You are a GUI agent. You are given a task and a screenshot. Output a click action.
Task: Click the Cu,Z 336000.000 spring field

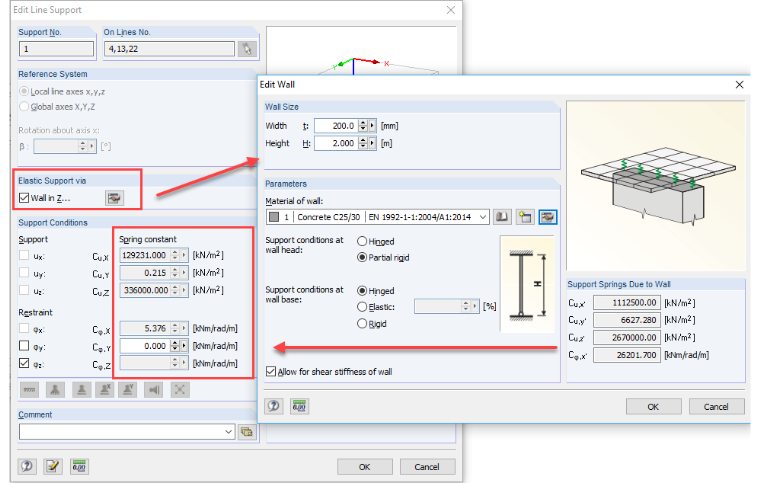tap(145, 290)
